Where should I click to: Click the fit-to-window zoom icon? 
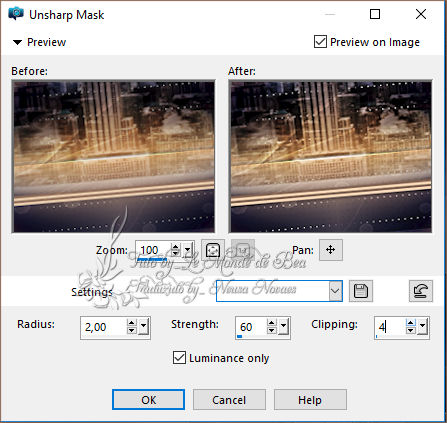click(x=213, y=250)
